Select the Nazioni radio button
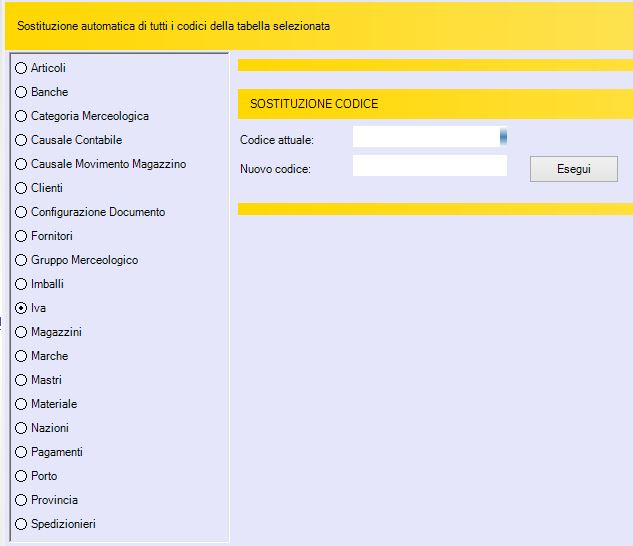Image resolution: width=633 pixels, height=546 pixels. [x=21, y=428]
